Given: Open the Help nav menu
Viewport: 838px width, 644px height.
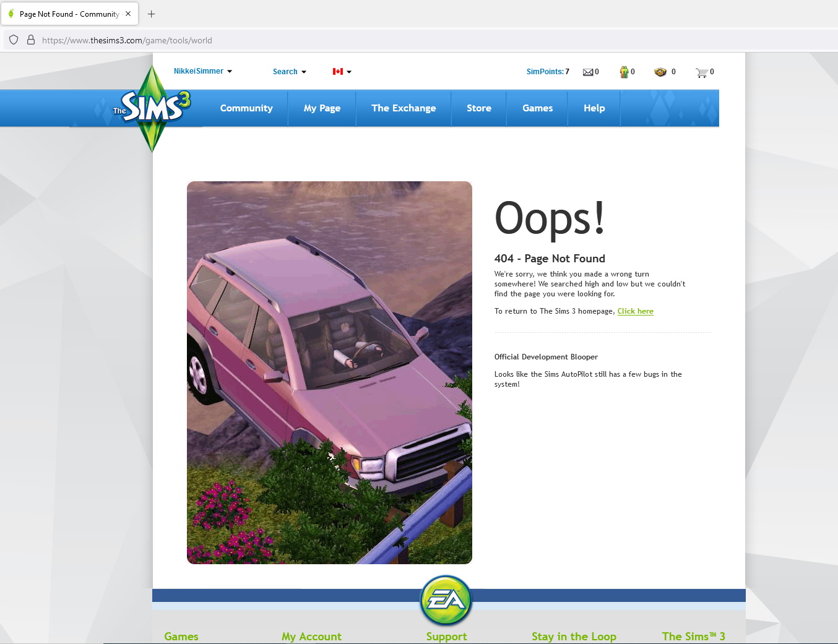Looking at the screenshot, I should point(594,108).
